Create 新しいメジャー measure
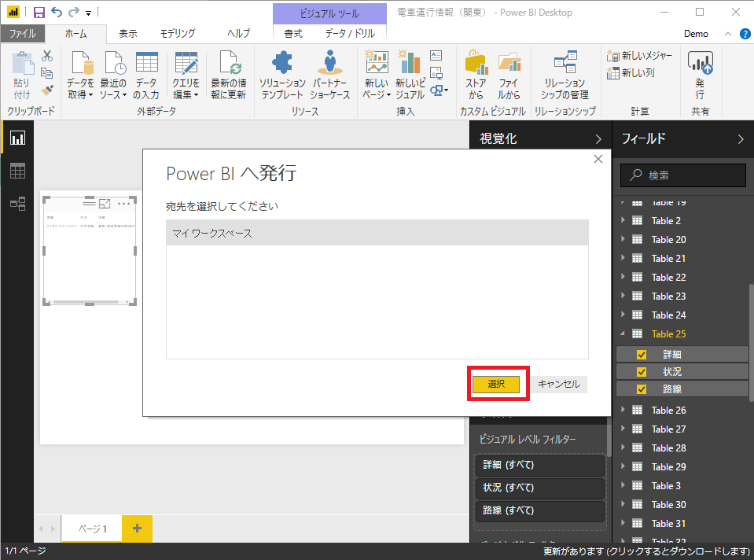Screen dimensions: 754x560 pos(639,56)
